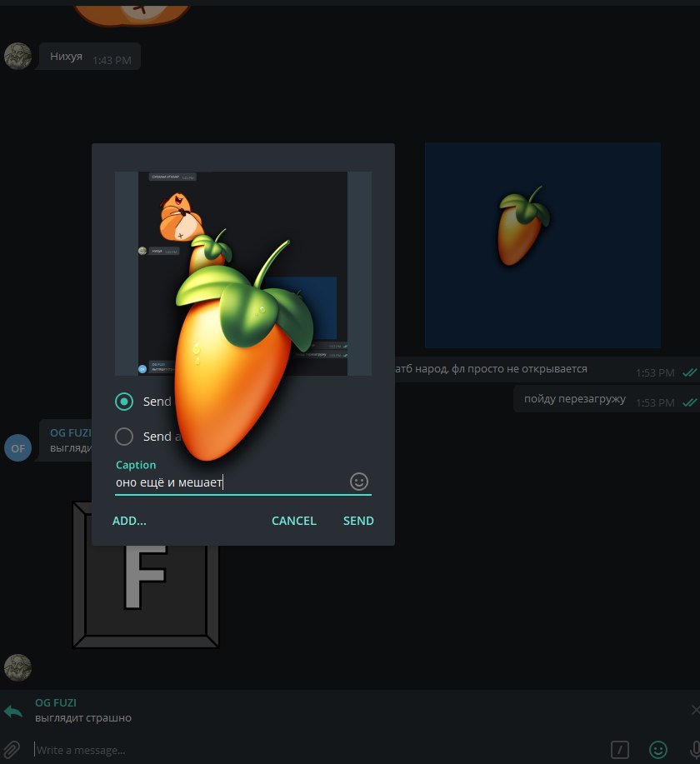700x764 pixels.
Task: Click the image preview thumbnail in the dialog
Action: coord(242,273)
